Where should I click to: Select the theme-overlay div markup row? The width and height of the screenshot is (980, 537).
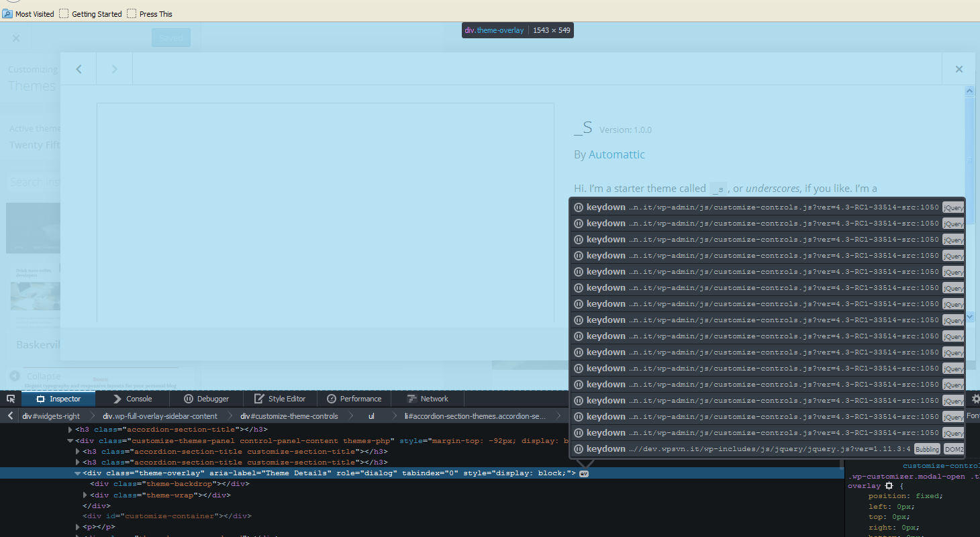tap(422, 473)
